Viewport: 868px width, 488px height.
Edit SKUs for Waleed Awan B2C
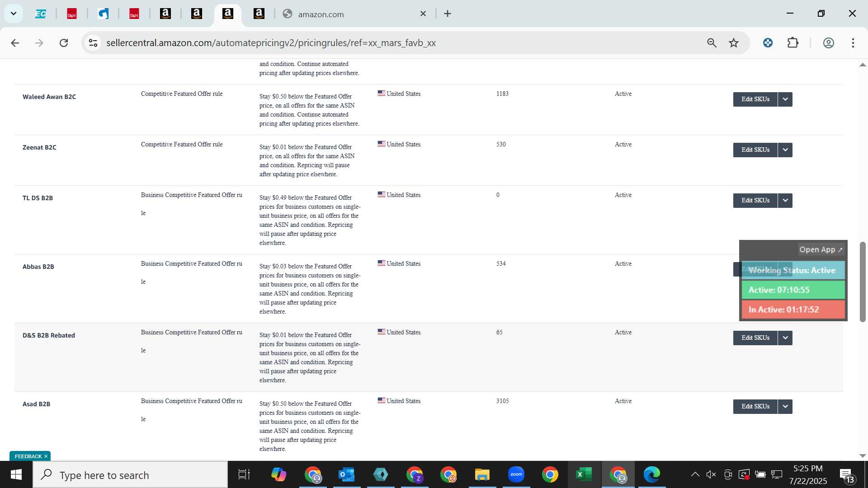(755, 99)
